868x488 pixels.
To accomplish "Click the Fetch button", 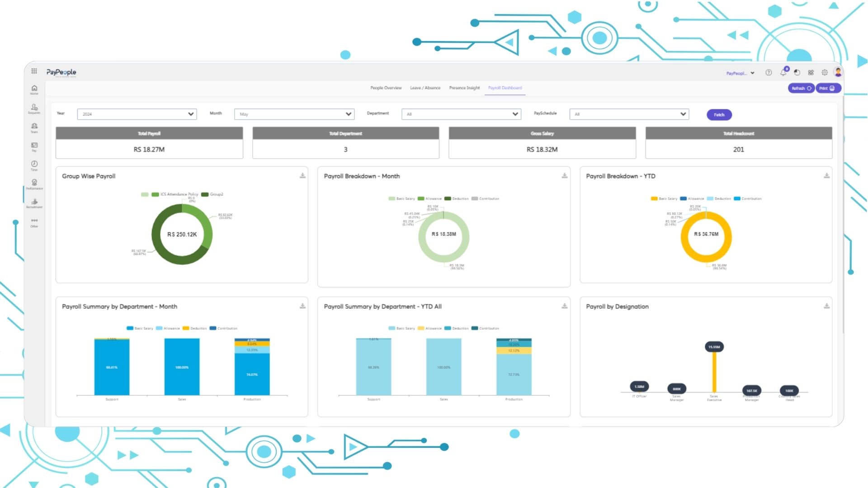I will 719,115.
